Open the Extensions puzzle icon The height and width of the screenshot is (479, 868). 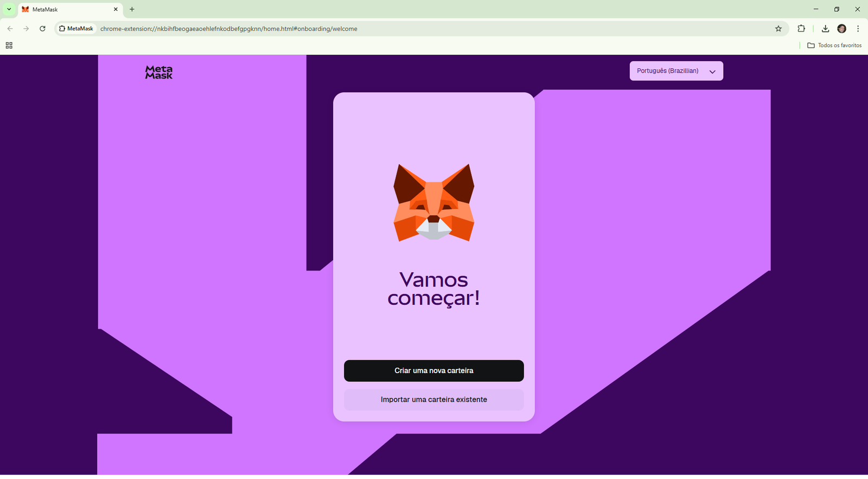point(801,29)
